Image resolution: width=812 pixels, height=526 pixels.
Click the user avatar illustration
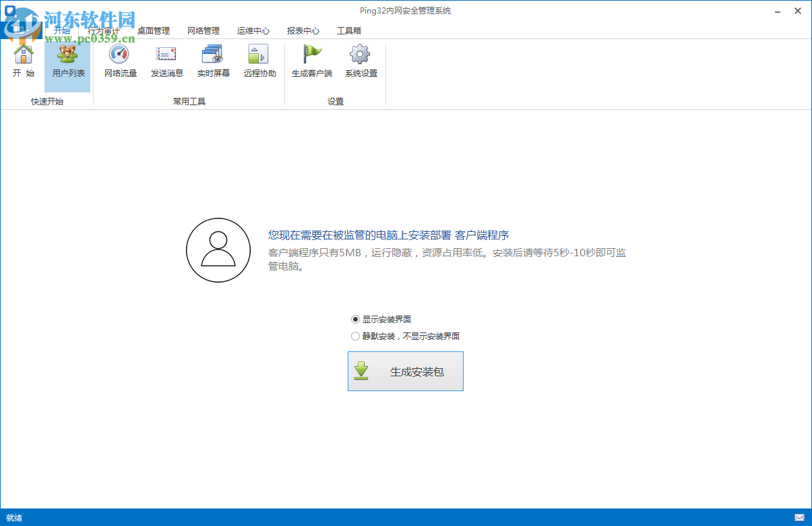218,250
